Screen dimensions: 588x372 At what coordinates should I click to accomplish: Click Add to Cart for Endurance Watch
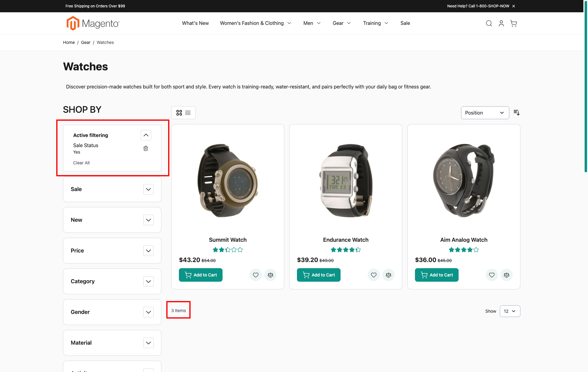[x=318, y=275]
